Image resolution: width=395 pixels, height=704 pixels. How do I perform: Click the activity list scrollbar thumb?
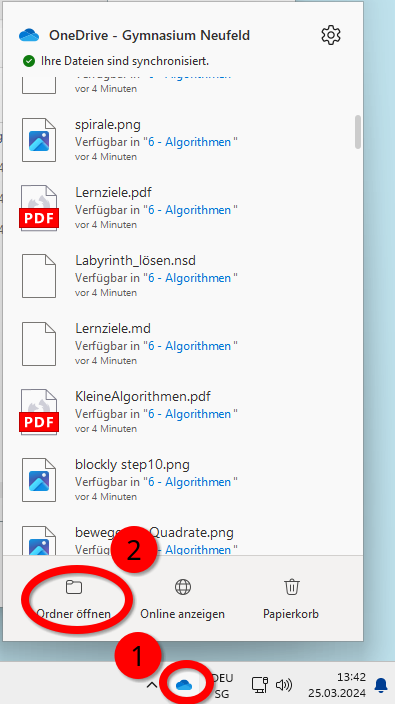tap(358, 132)
